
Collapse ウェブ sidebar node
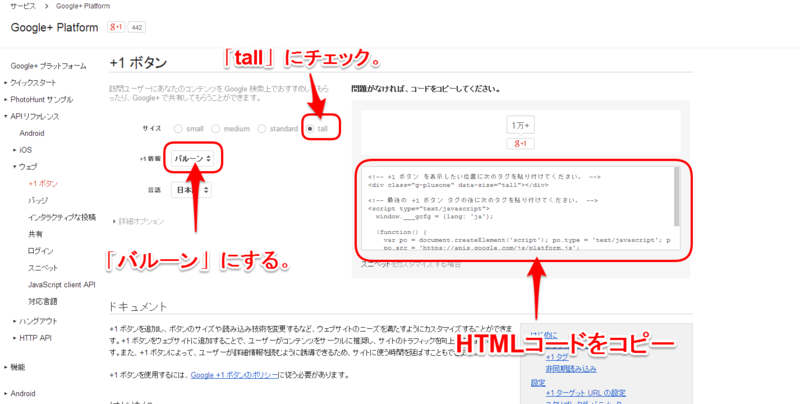pyautogui.click(x=25, y=167)
